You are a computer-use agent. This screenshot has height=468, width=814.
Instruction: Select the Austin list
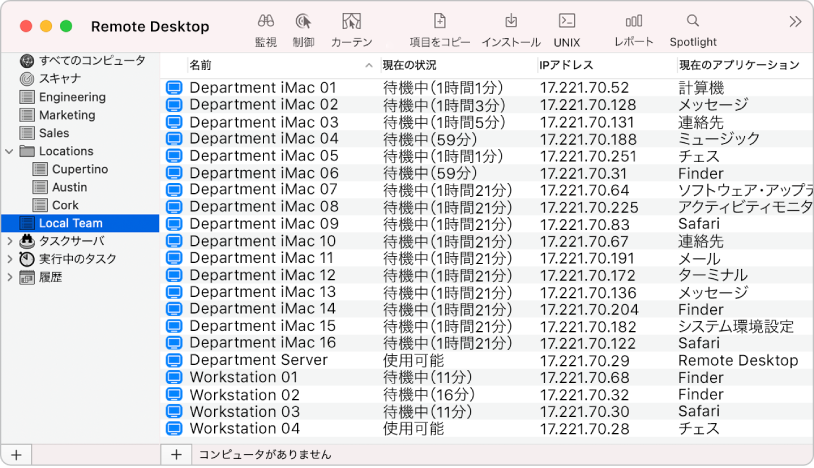coord(70,187)
